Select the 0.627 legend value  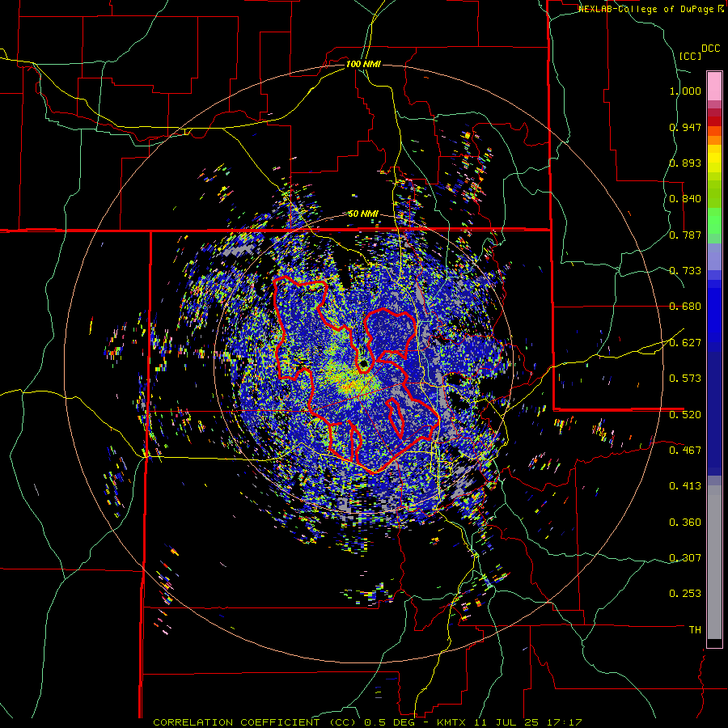685,343
